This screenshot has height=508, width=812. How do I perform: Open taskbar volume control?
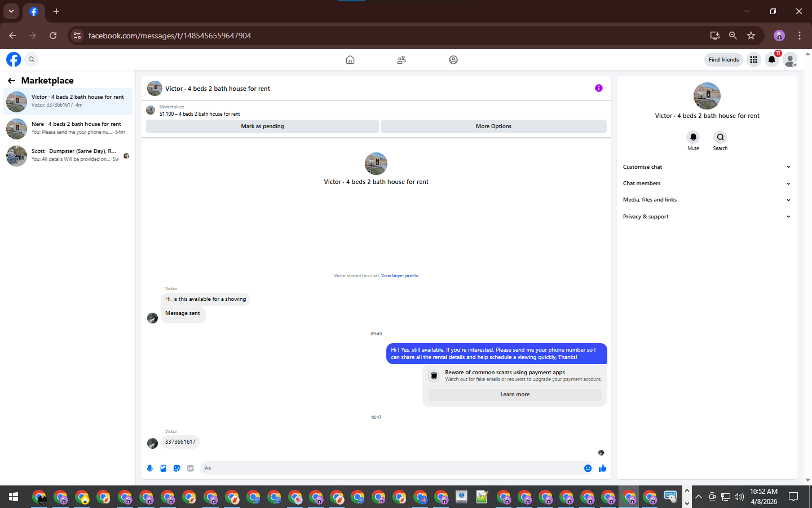[739, 497]
